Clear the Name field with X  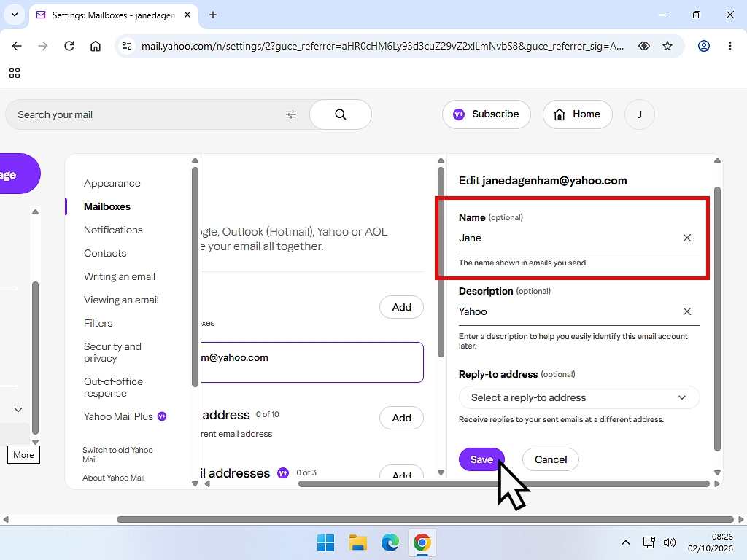point(687,238)
